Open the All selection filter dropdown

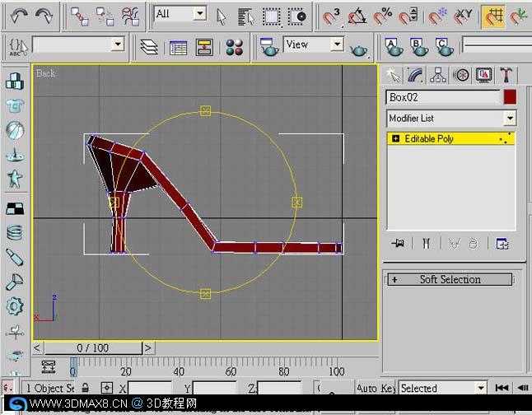tap(180, 14)
